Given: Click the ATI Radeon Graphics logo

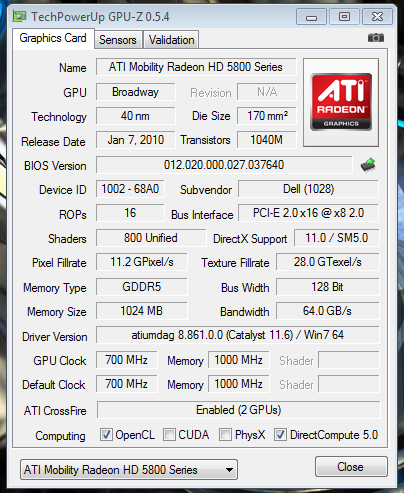Looking at the screenshot, I should coord(341,102).
